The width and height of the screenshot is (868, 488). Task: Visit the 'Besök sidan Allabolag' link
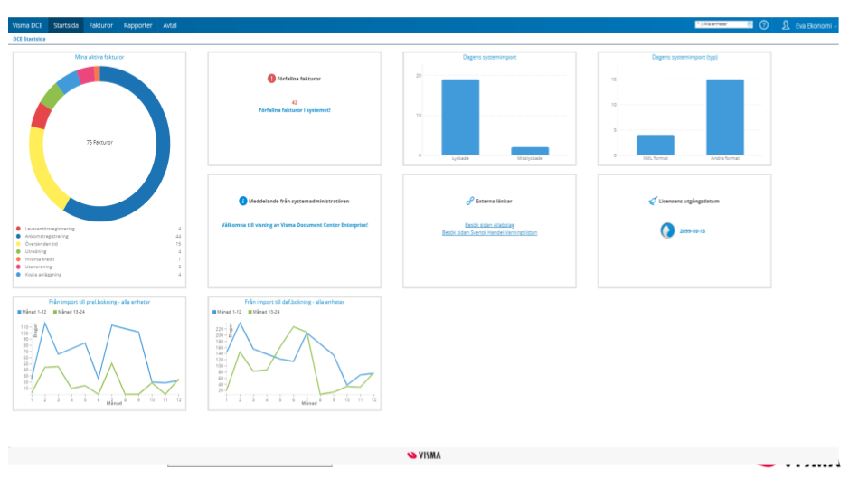point(489,225)
